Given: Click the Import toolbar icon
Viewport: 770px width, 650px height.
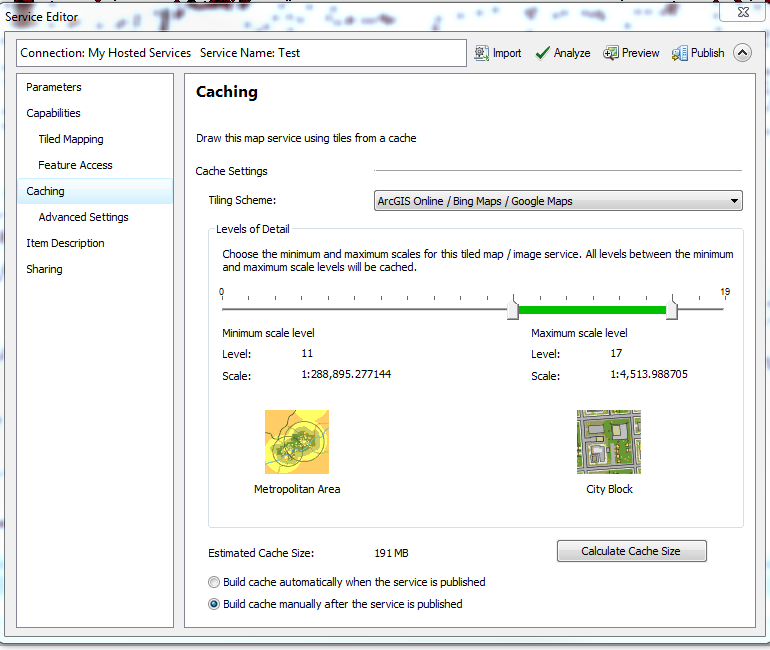Looking at the screenshot, I should coord(481,53).
